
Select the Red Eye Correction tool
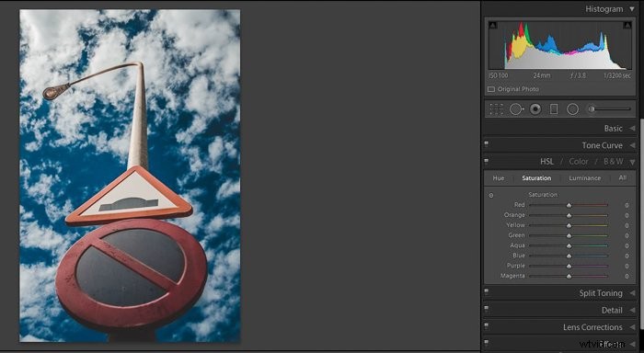535,109
